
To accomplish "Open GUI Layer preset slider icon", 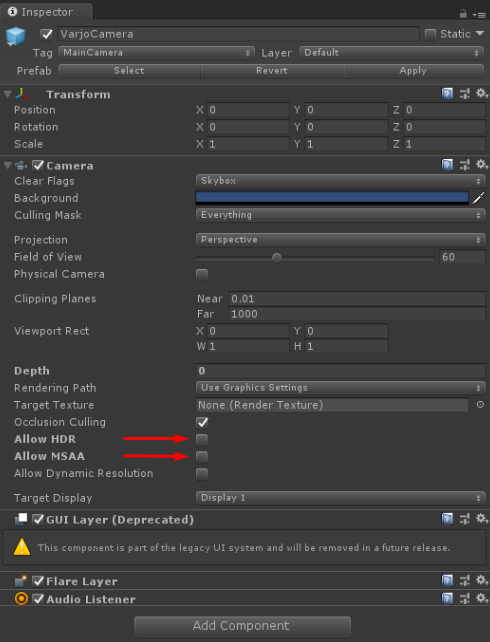I will coord(465,519).
